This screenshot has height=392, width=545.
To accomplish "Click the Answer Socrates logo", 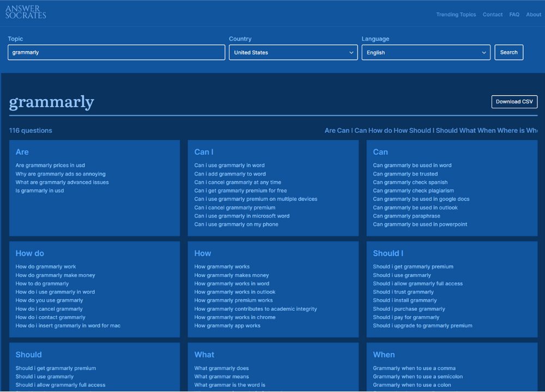I will pos(26,12).
